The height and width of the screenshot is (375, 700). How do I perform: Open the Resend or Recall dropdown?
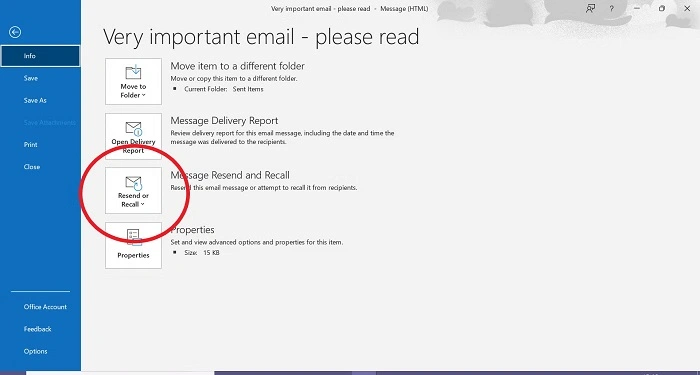tap(133, 191)
